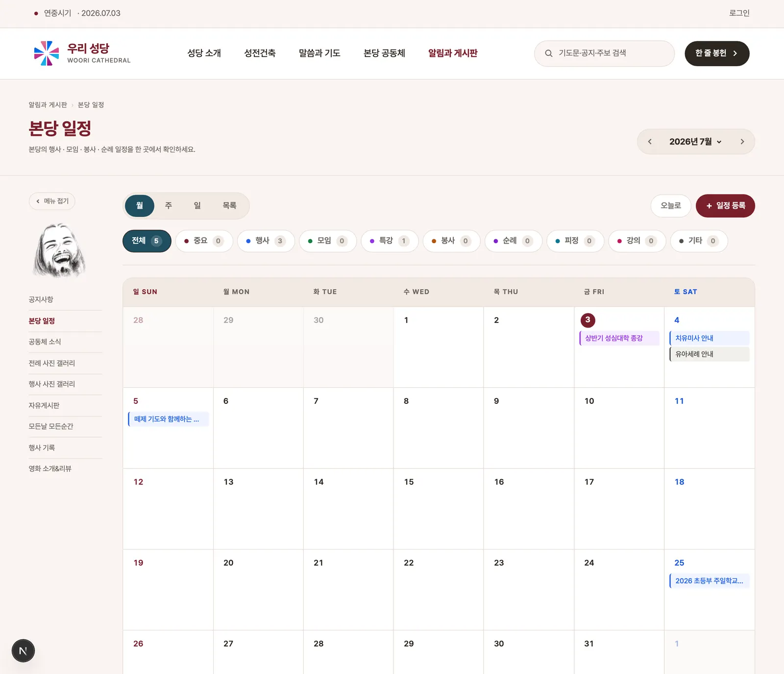Toggle the 순례 category filter
Viewport: 784px width, 674px height.
[x=513, y=241]
